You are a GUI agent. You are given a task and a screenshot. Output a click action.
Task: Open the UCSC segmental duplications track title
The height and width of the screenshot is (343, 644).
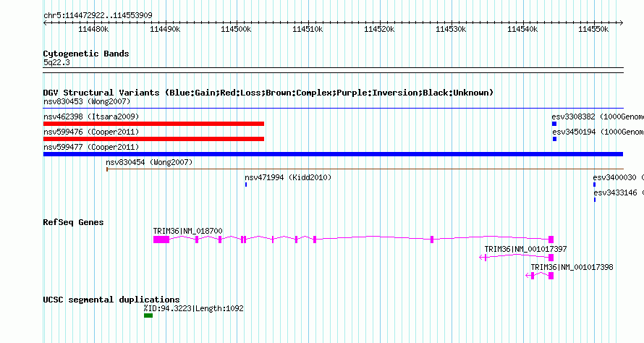(x=111, y=300)
